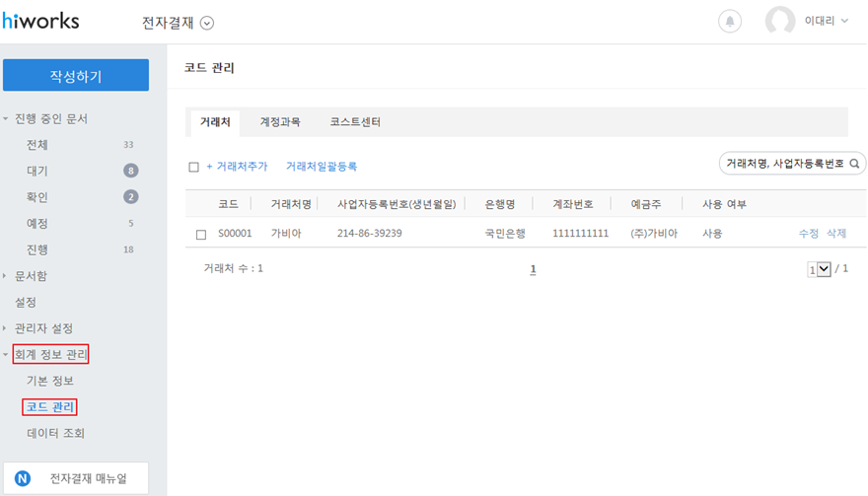Click the 214-86-39239 registration number cell

[369, 234]
